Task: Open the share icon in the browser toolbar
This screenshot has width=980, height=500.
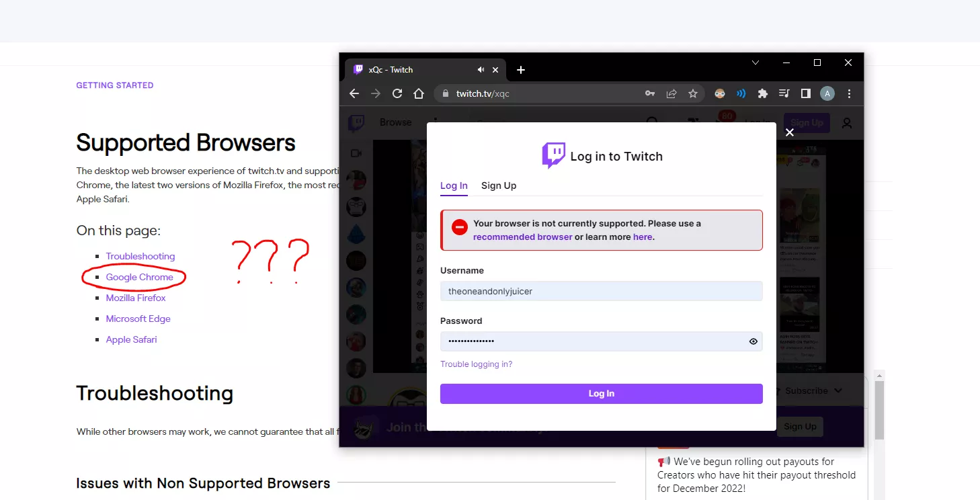Action: tap(671, 93)
